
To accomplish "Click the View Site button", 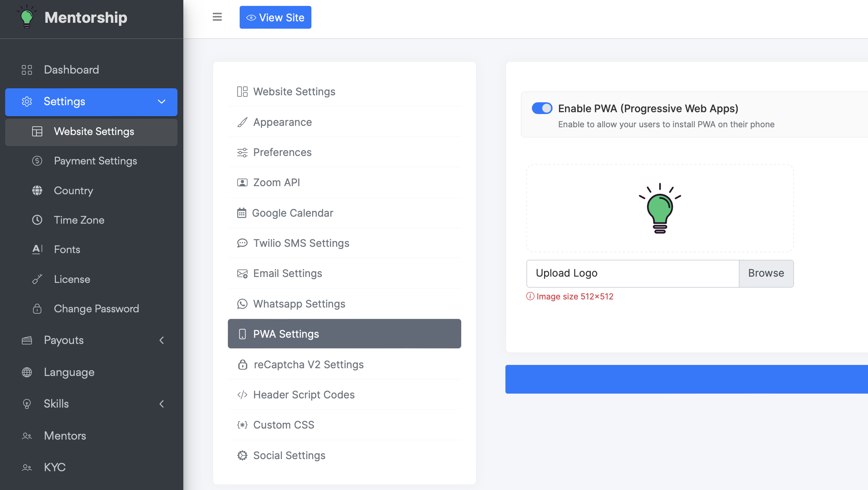I will click(275, 17).
